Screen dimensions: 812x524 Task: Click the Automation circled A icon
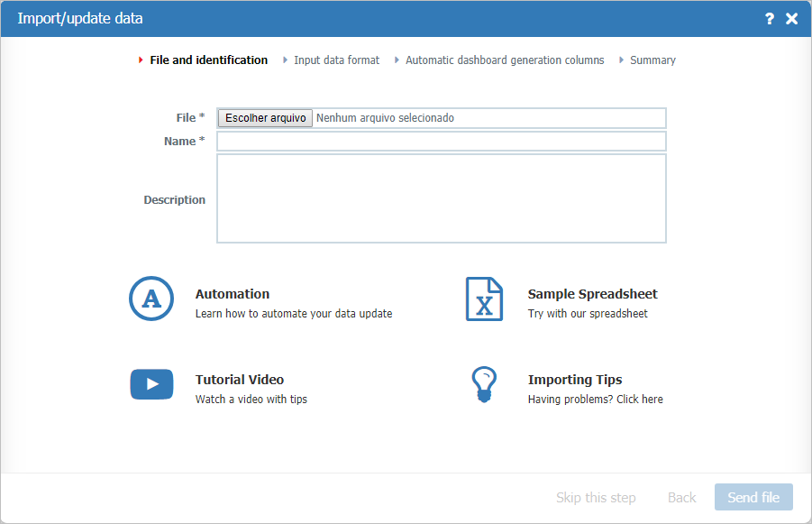[x=151, y=299]
